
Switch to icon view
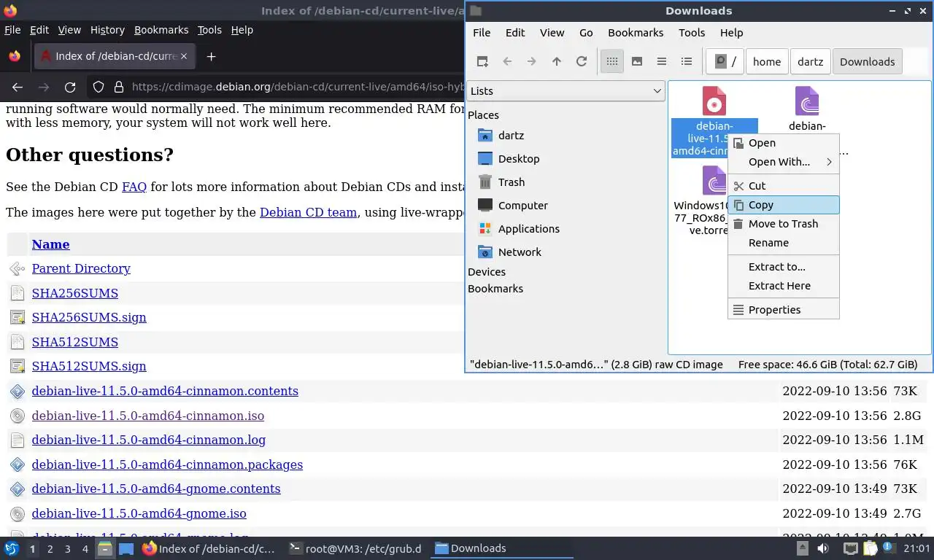point(612,62)
